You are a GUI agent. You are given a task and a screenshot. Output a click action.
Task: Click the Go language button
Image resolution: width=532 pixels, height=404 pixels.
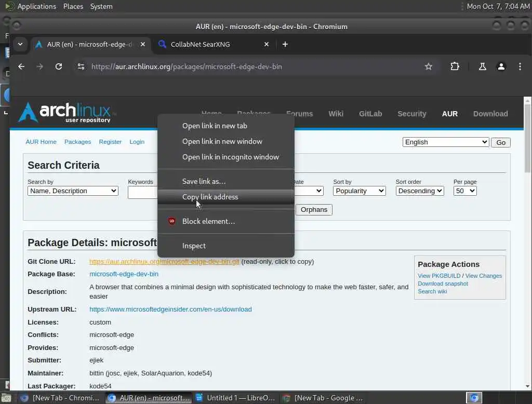(501, 142)
